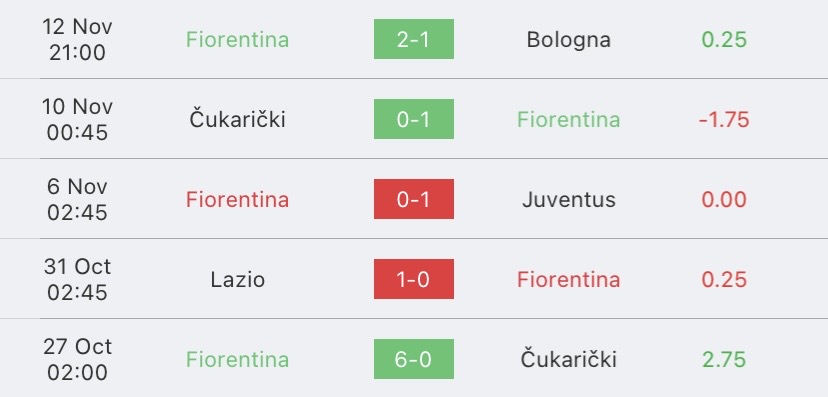Image resolution: width=828 pixels, height=397 pixels.
Task: Click the 27 Oct 02:00 match date
Action: click(x=78, y=360)
